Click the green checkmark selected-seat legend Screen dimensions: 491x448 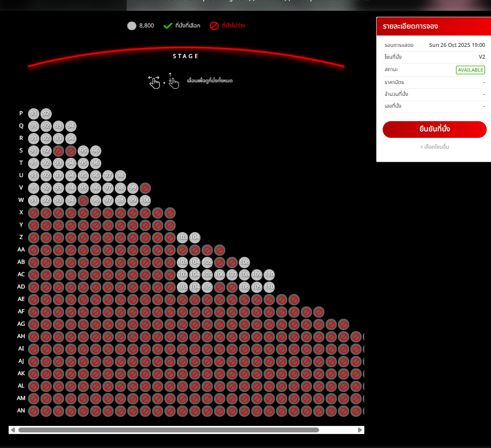(x=168, y=26)
